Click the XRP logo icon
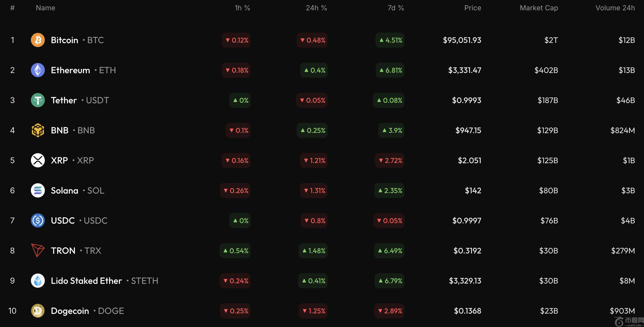644x327 pixels. tap(38, 160)
